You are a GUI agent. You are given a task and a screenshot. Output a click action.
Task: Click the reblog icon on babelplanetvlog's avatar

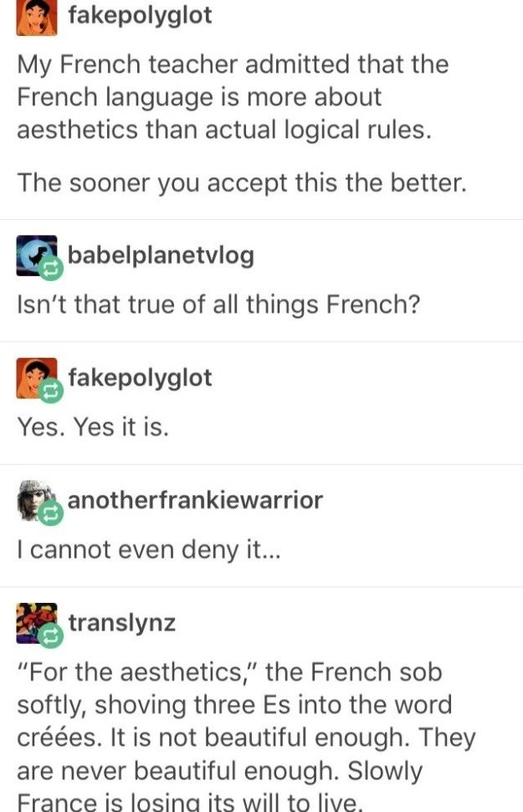coord(51,268)
